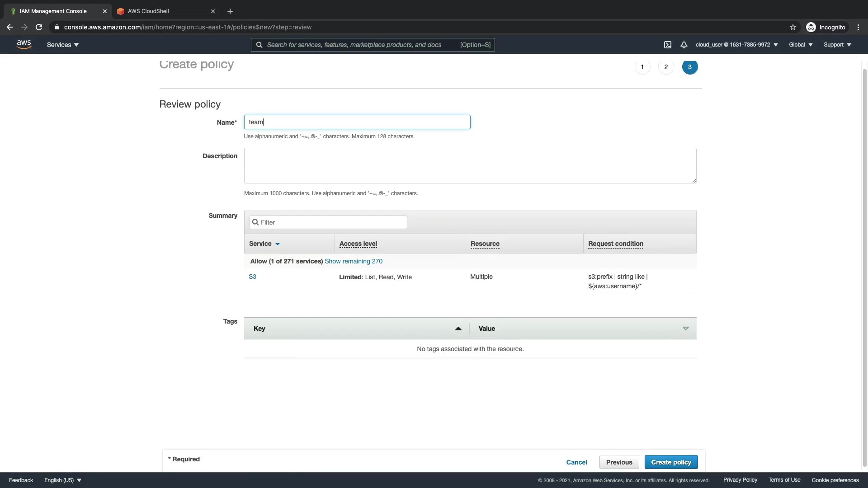Image resolution: width=868 pixels, height=488 pixels.
Task: Open Chrome three-dot menu
Action: coord(858,28)
